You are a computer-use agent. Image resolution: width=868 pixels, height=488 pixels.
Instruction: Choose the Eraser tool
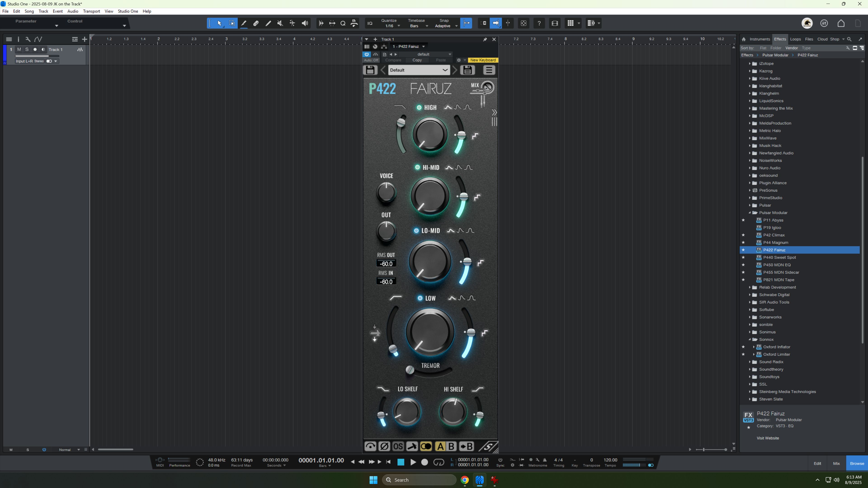click(256, 23)
